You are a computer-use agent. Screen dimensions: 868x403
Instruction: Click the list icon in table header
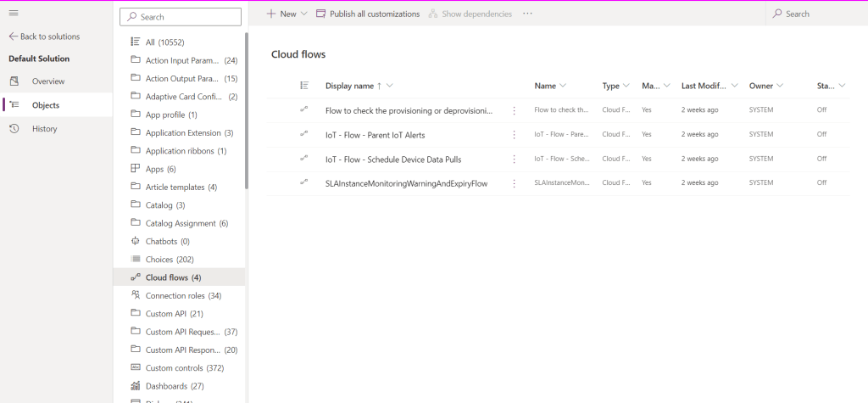(x=304, y=86)
